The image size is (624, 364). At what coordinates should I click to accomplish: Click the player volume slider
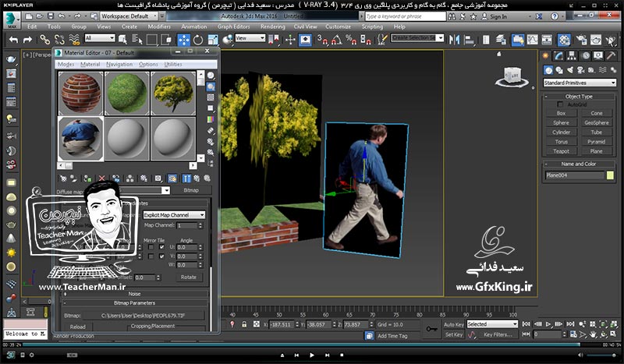(601, 355)
